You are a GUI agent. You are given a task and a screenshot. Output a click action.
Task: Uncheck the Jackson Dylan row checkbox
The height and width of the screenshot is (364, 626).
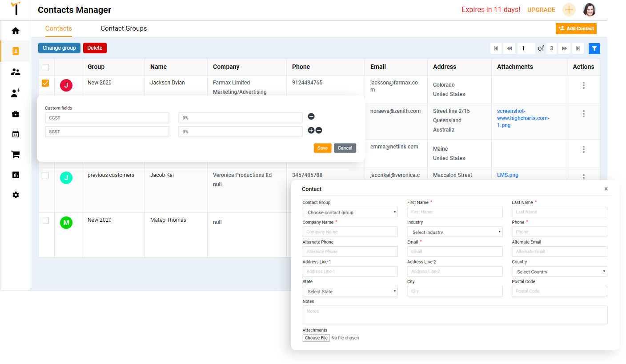click(x=45, y=83)
